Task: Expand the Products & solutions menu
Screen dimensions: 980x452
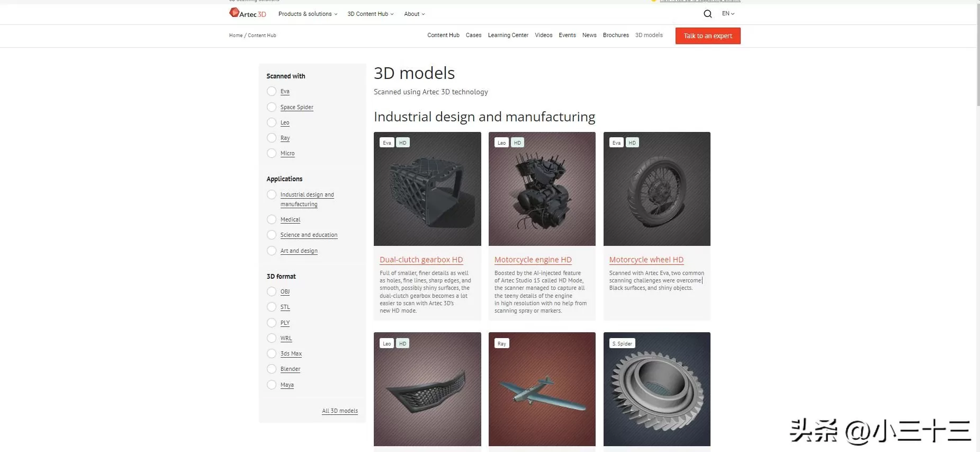Action: (308, 14)
